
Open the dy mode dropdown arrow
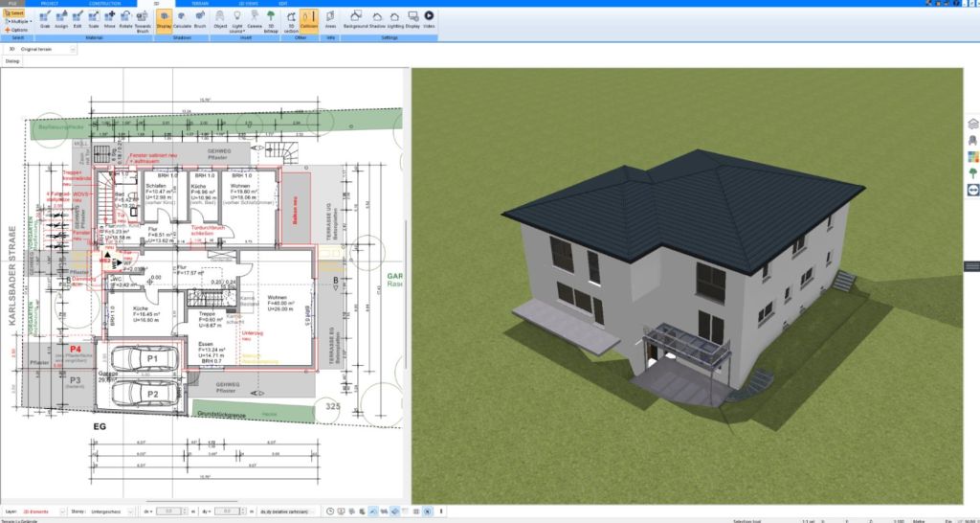click(211, 512)
